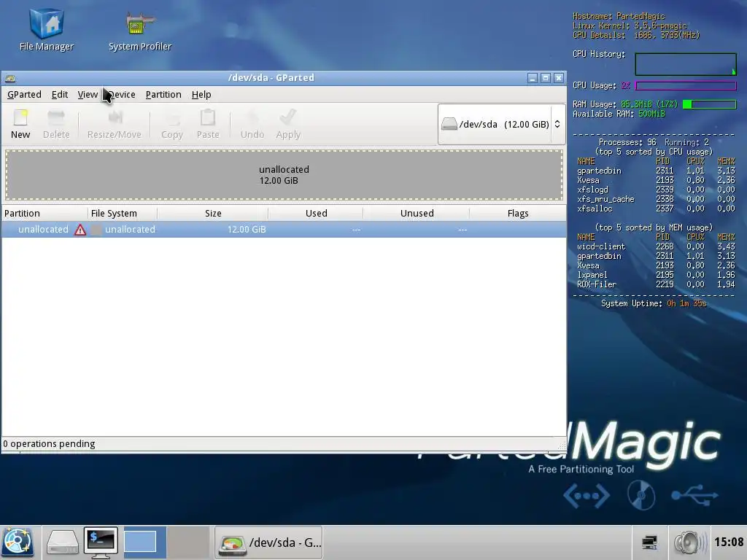
Task: Click the Apply checkmark toolbar icon
Action: [x=287, y=124]
